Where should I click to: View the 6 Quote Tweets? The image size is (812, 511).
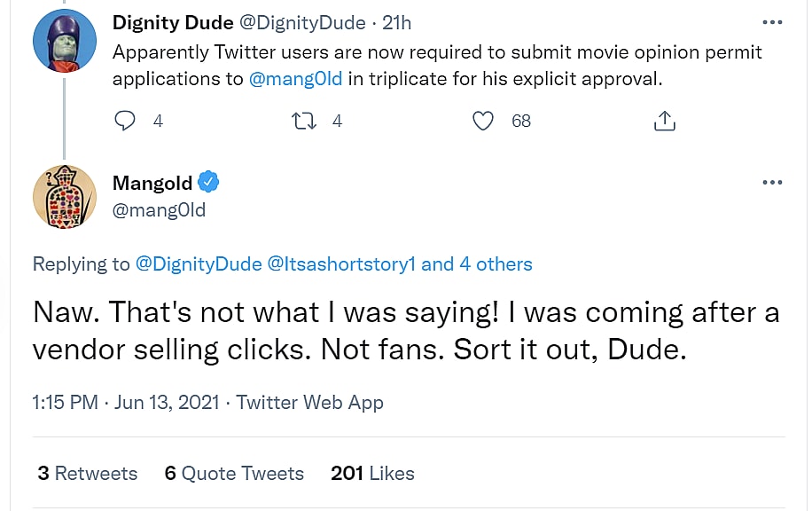[234, 473]
